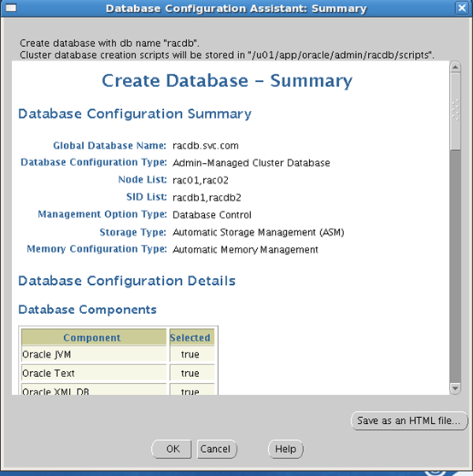Click 'Database Configuration Type:' label
Viewport: 473px width, 476px height.
coord(94,162)
